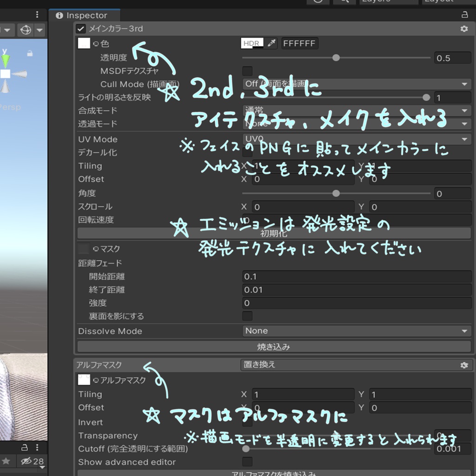Edit the 開始距離 value field
The image size is (476, 476).
(x=357, y=277)
